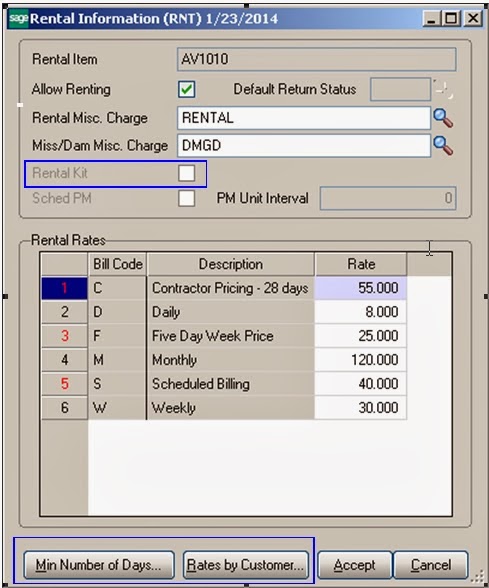Click the PM Unit Interval field

tap(388, 198)
